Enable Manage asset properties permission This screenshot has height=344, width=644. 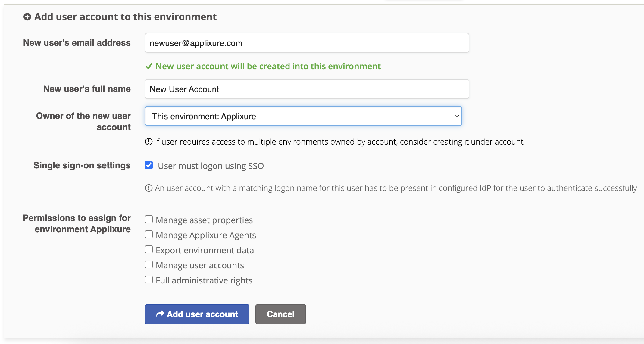click(149, 219)
